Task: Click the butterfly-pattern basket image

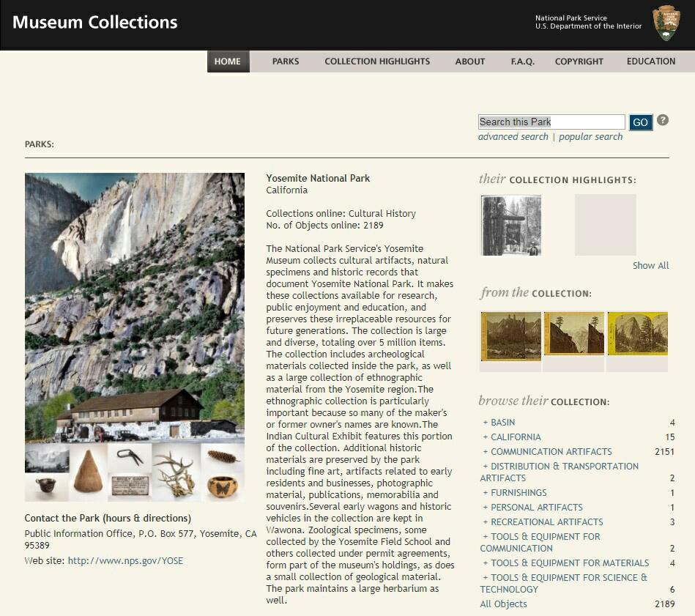Action: pos(222,486)
